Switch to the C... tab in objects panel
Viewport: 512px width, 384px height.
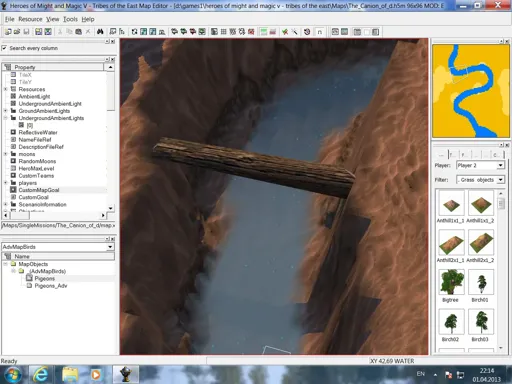click(x=496, y=155)
